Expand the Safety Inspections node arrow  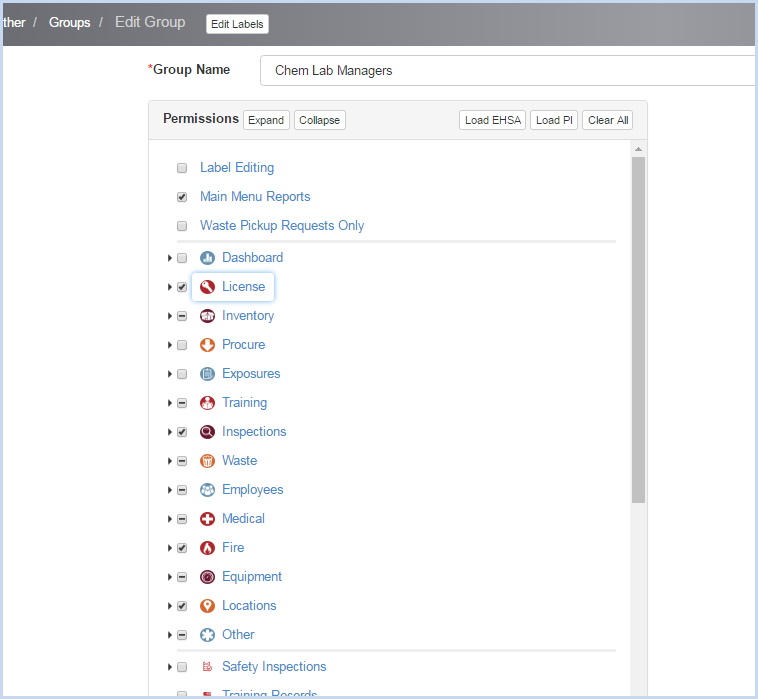(170, 667)
